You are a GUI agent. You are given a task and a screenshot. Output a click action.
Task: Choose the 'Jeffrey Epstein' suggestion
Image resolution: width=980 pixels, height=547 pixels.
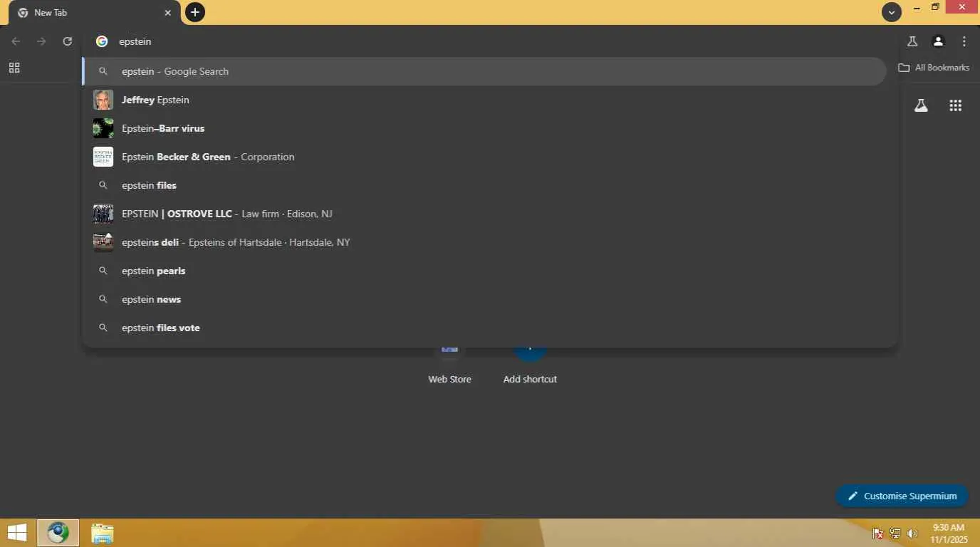point(484,100)
